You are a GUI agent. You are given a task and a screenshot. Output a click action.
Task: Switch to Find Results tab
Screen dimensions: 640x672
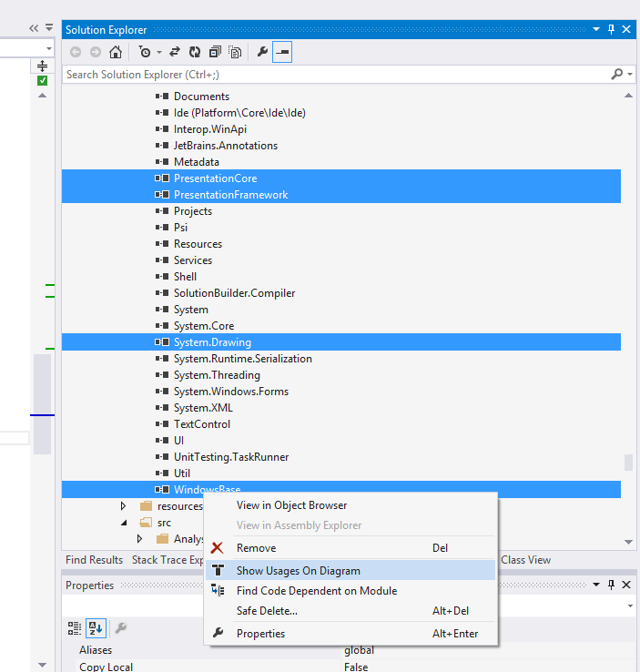pos(94,560)
